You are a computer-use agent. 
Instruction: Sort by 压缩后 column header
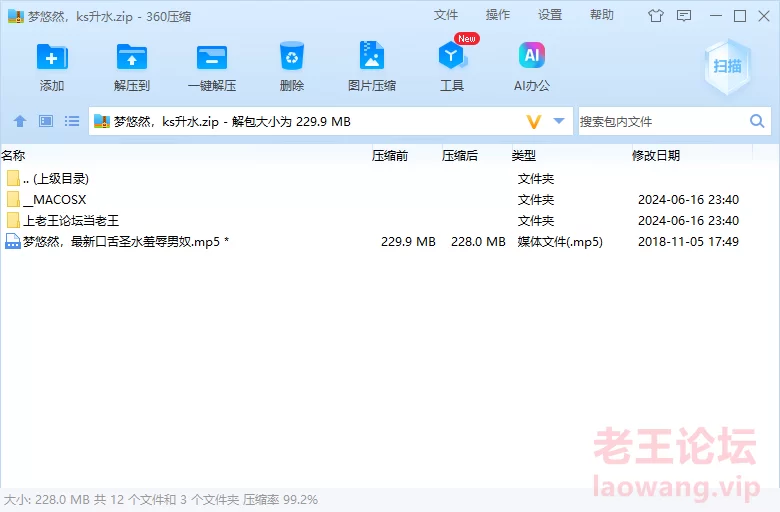pyautogui.click(x=460, y=156)
